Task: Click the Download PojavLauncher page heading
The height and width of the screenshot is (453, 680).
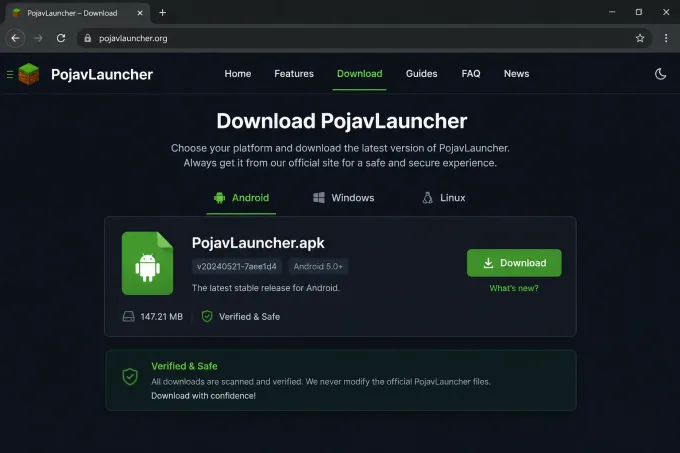Action: point(342,121)
